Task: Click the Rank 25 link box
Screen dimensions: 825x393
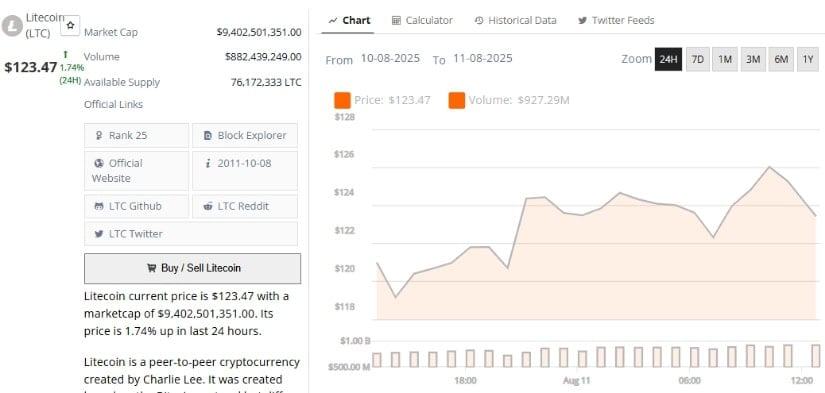Action: pyautogui.click(x=136, y=136)
